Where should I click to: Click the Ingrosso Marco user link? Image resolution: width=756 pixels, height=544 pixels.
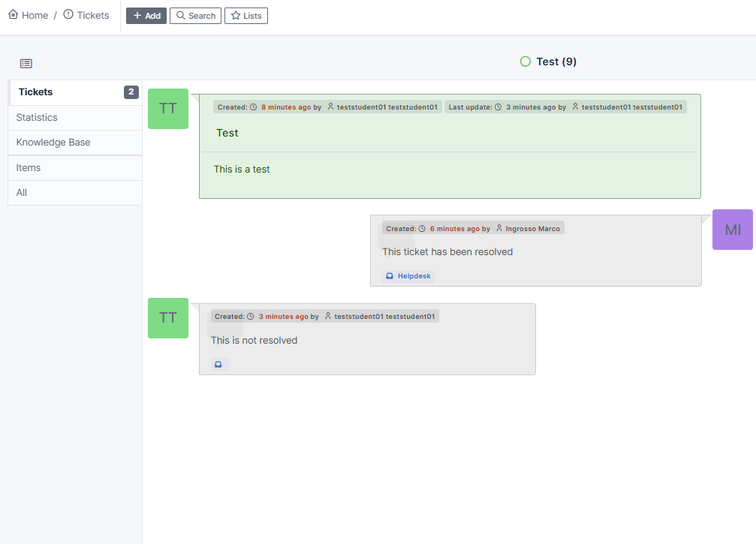tap(532, 228)
